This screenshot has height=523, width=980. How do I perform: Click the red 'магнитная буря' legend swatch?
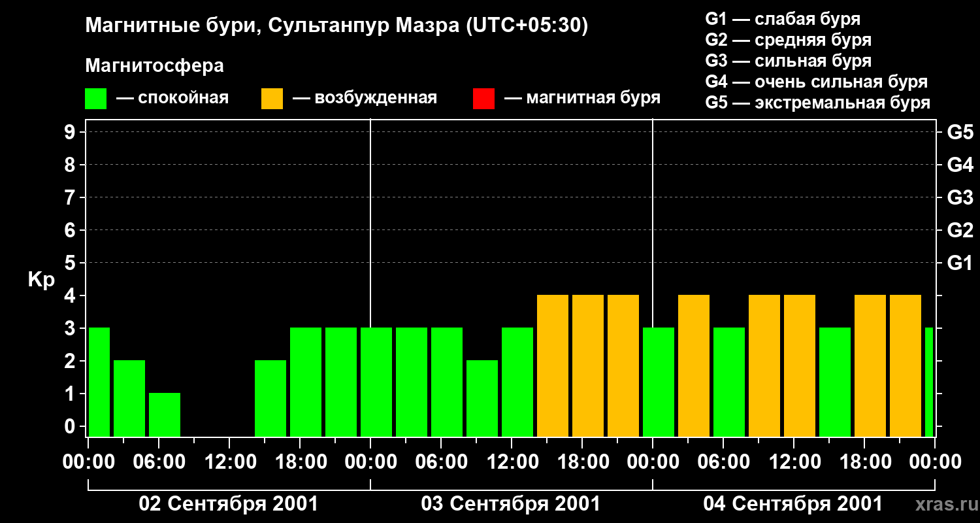(x=483, y=99)
